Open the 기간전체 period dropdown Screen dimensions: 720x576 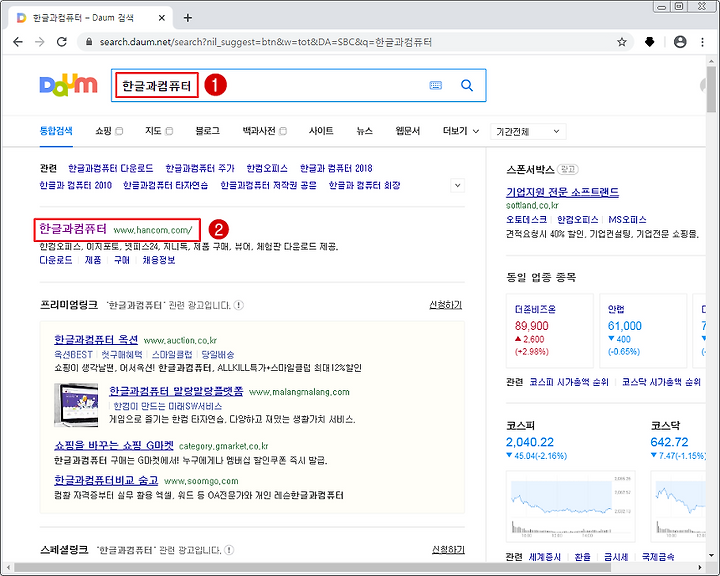(528, 132)
